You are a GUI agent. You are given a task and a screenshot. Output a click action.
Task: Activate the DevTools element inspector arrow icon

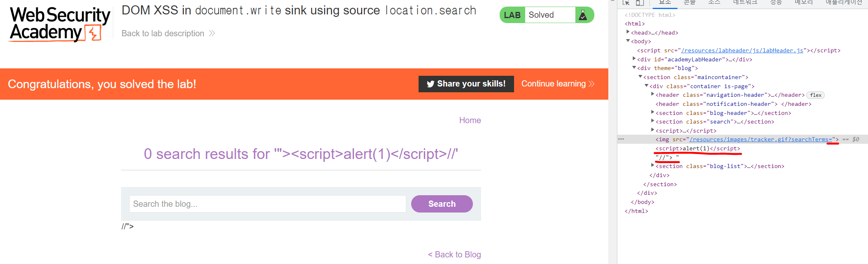pos(626,2)
